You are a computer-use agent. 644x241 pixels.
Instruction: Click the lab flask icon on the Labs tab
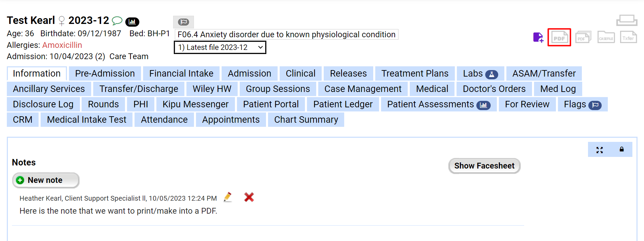[492, 74]
